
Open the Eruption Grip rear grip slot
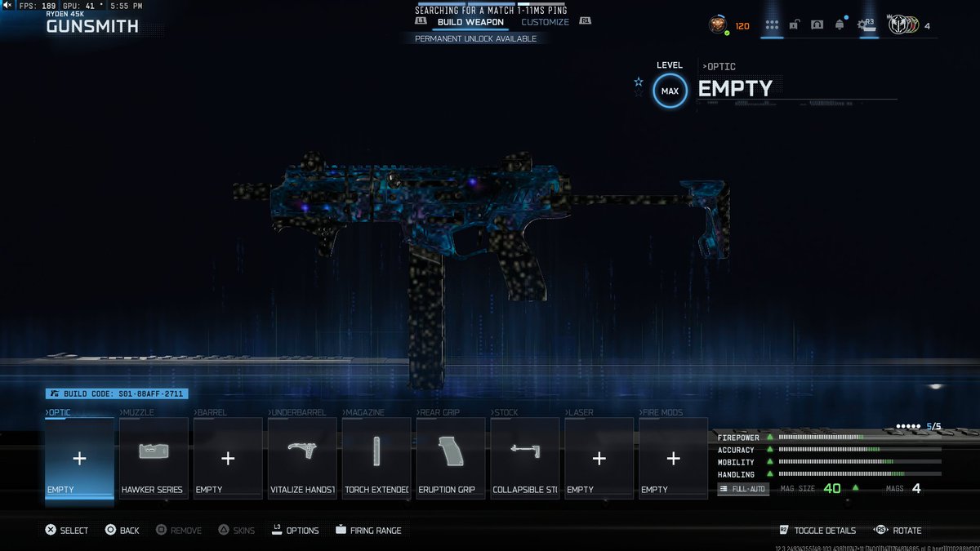451,458
